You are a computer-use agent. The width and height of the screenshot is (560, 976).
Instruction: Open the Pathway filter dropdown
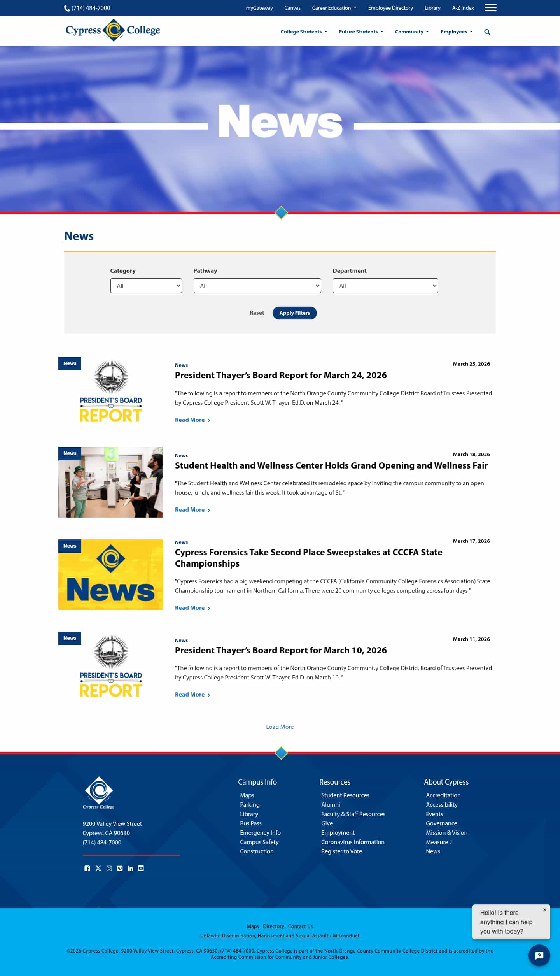[257, 286]
